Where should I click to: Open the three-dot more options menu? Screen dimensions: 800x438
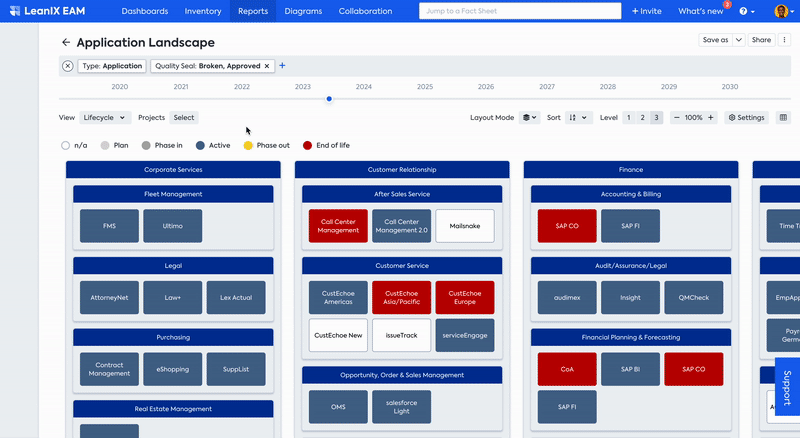(784, 40)
